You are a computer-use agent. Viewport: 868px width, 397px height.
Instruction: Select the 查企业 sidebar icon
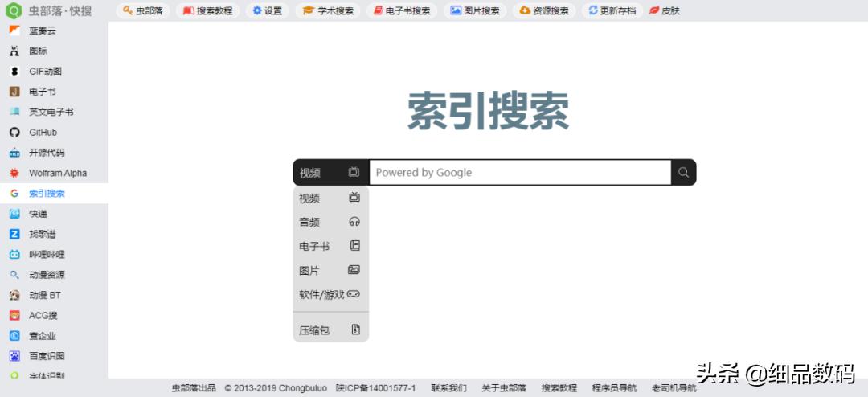15,336
